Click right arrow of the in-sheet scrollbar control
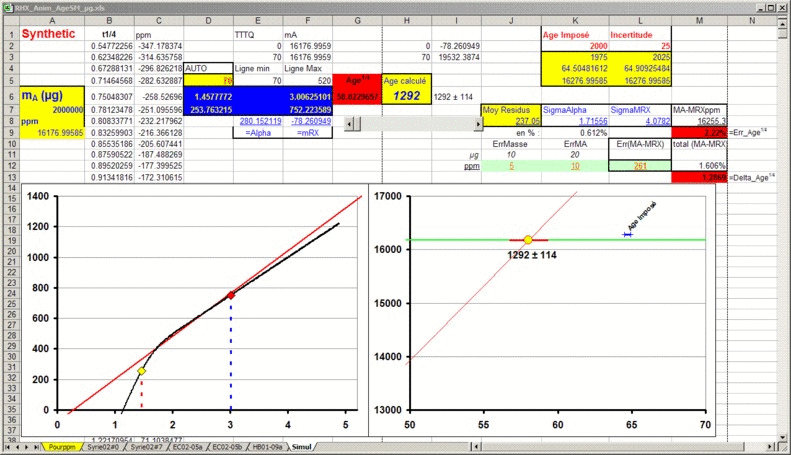 click(x=478, y=124)
